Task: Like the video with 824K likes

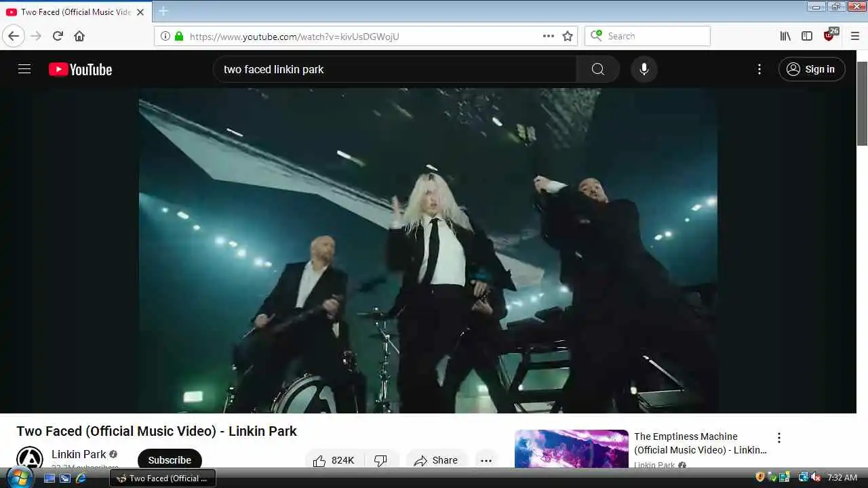Action: (334, 460)
